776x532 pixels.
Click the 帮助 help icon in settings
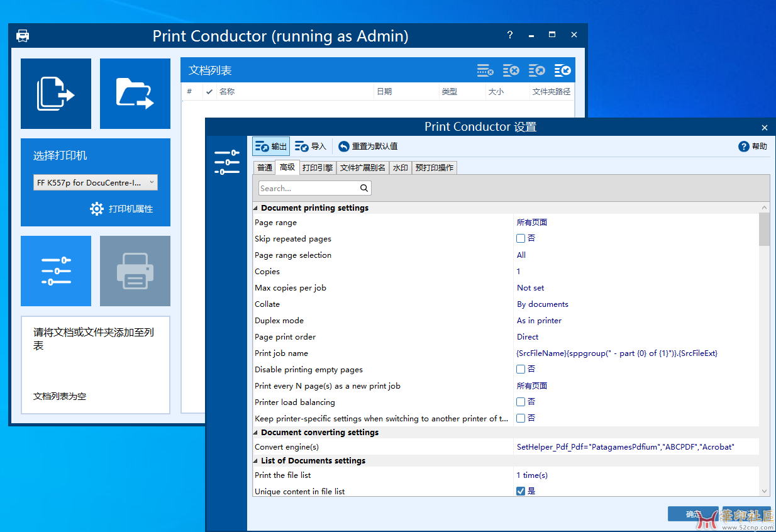point(744,147)
